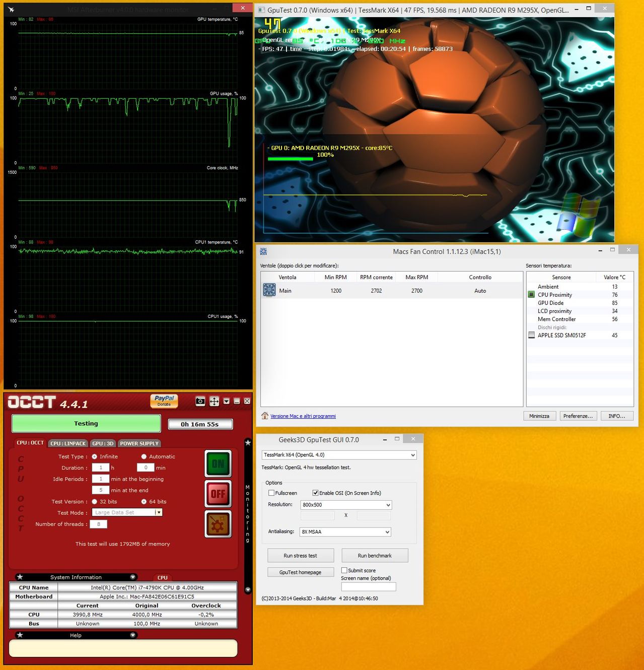Switch to the GPU : 3D tab
The width and height of the screenshot is (644, 670).
pyautogui.click(x=103, y=443)
